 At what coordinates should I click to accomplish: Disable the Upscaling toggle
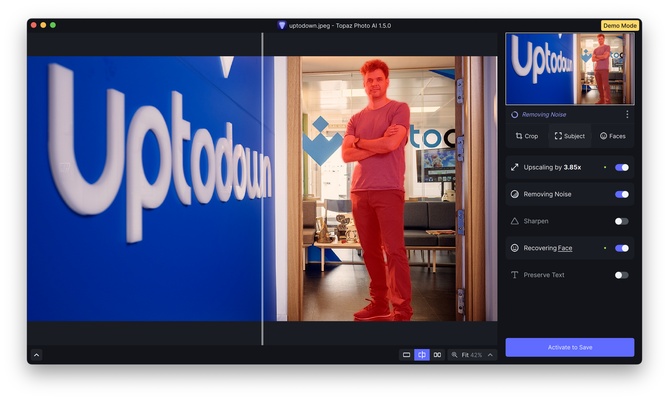(x=621, y=167)
